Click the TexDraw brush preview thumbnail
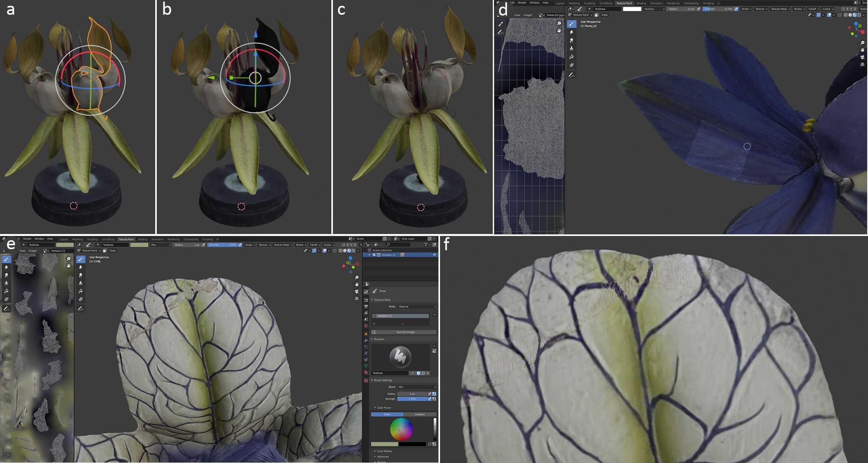This screenshot has height=463, width=868. [400, 357]
